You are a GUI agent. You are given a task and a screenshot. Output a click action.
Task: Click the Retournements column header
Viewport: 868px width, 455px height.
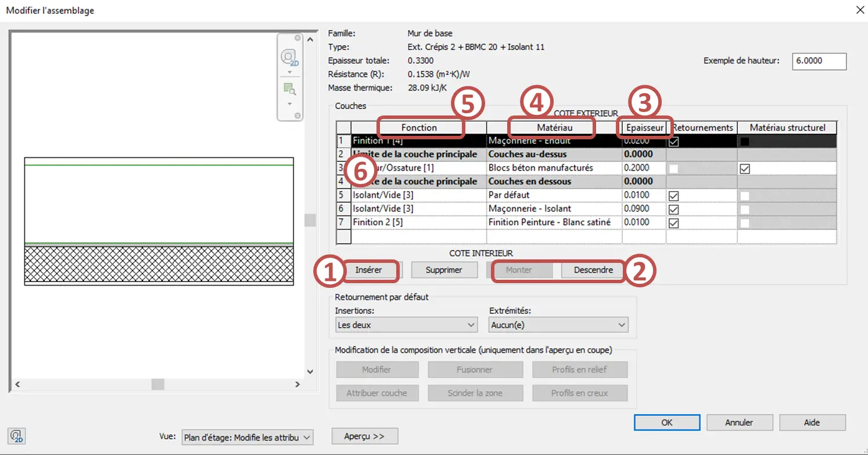pos(702,128)
